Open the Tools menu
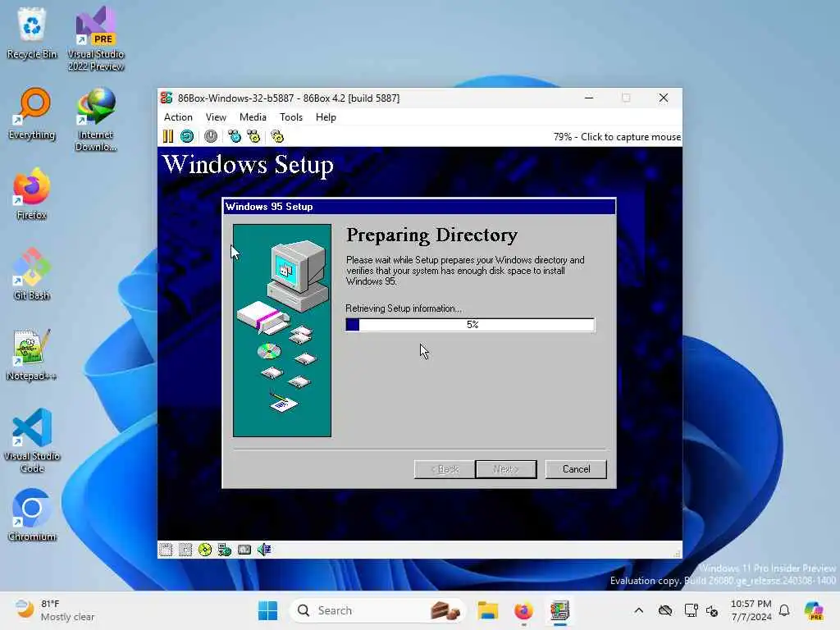The width and height of the screenshot is (840, 630). (291, 117)
